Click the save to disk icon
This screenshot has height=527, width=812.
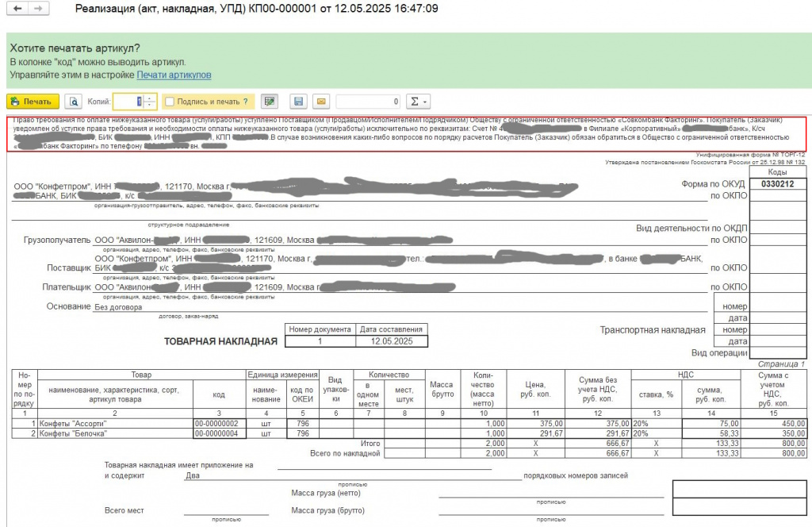point(298,102)
